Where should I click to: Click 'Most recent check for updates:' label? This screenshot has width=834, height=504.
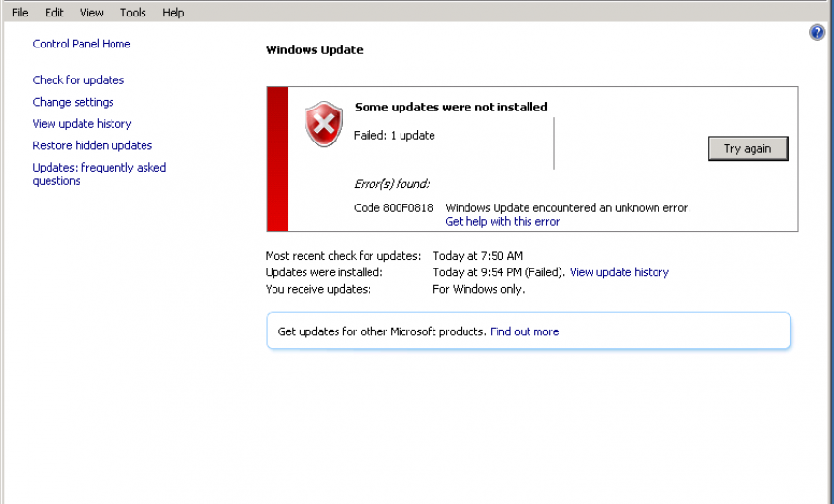tap(343, 256)
